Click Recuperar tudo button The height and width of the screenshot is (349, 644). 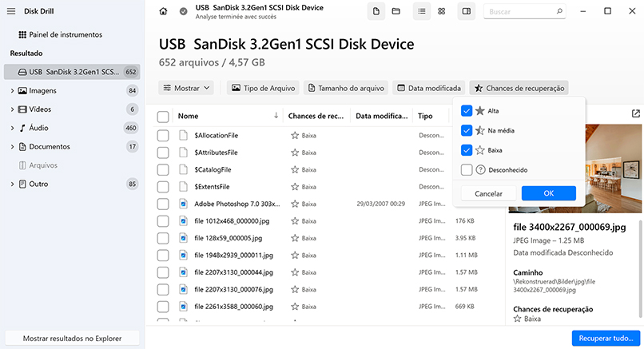606,339
